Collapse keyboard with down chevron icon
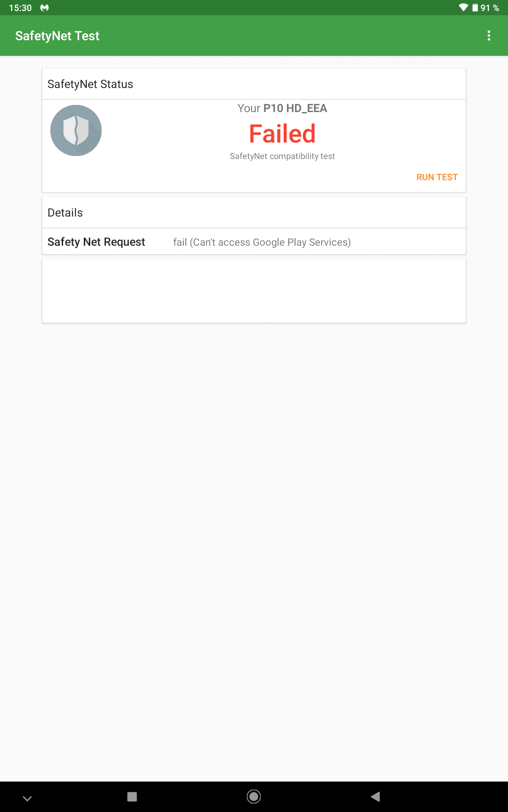The width and height of the screenshot is (508, 812). pyautogui.click(x=27, y=798)
